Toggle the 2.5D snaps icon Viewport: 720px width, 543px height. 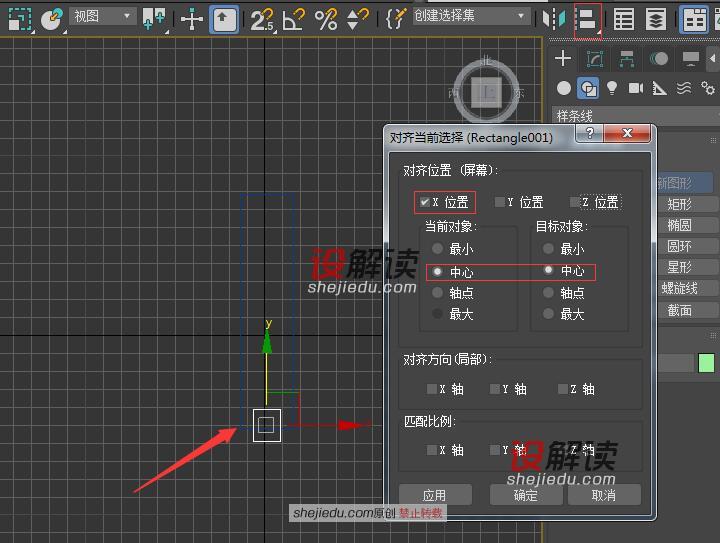[x=262, y=19]
